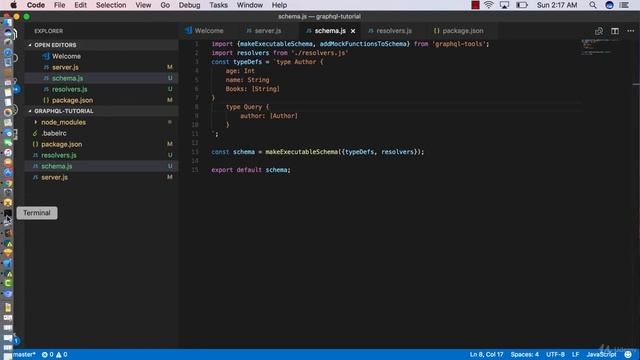Click the Wi-Fi status icon
Image resolution: width=640 pixels, height=360 pixels.
click(489, 5)
